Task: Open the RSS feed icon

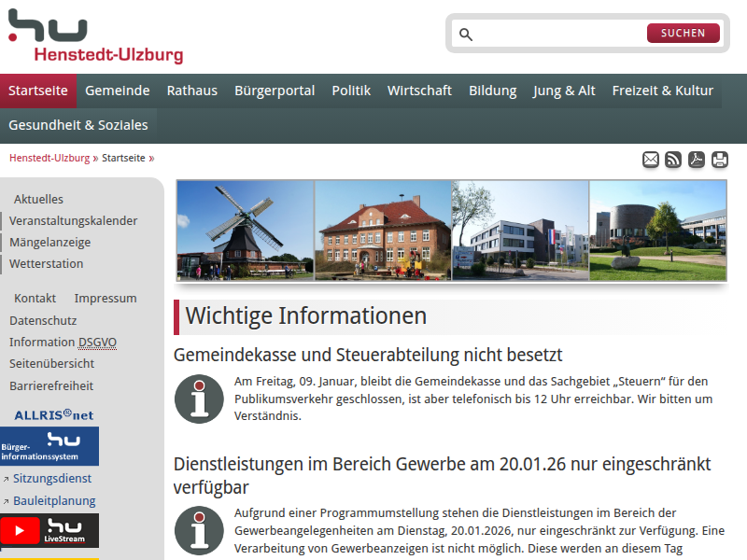Action: 673,160
